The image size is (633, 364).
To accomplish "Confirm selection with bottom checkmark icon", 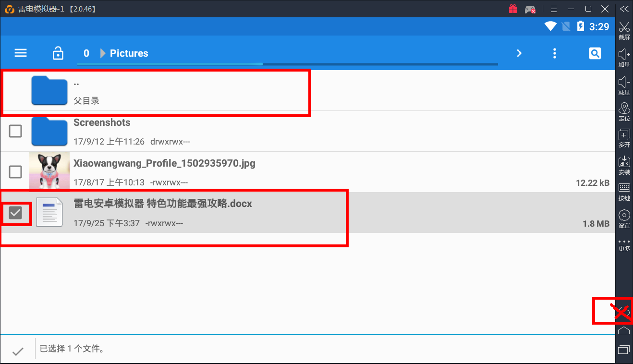I will (x=18, y=352).
